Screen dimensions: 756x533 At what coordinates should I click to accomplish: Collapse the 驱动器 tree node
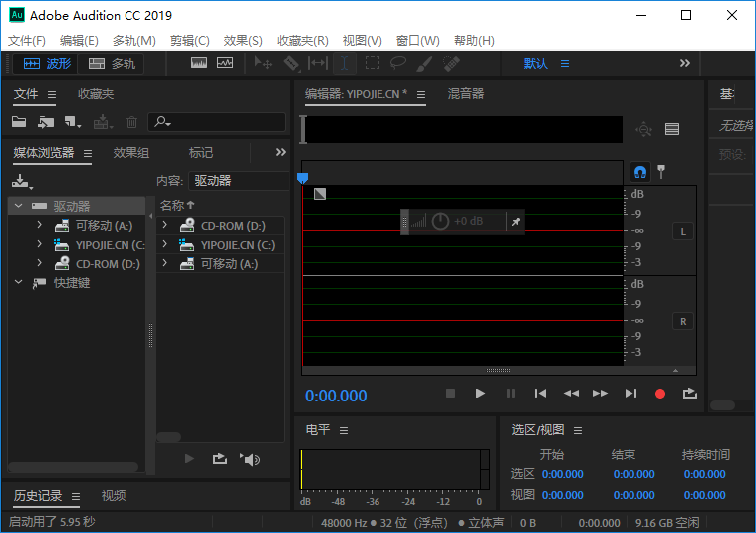pos(18,206)
